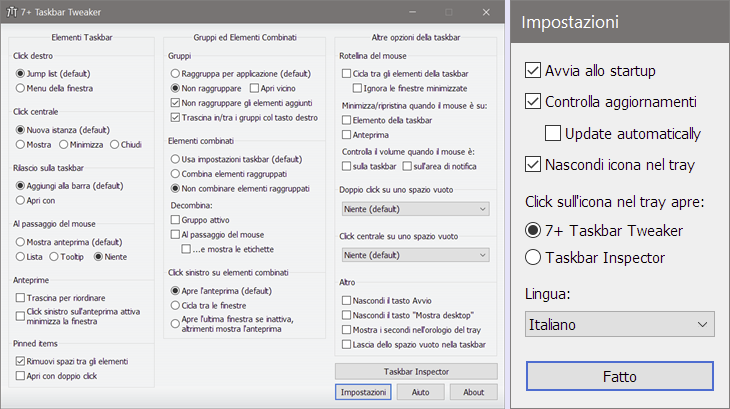Select Niente hover option

[x=98, y=257]
